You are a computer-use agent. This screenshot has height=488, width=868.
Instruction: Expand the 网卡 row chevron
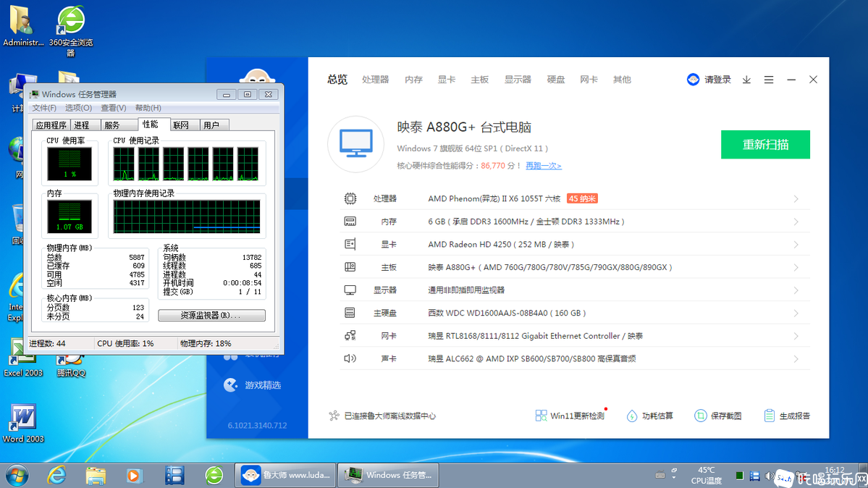(x=796, y=336)
